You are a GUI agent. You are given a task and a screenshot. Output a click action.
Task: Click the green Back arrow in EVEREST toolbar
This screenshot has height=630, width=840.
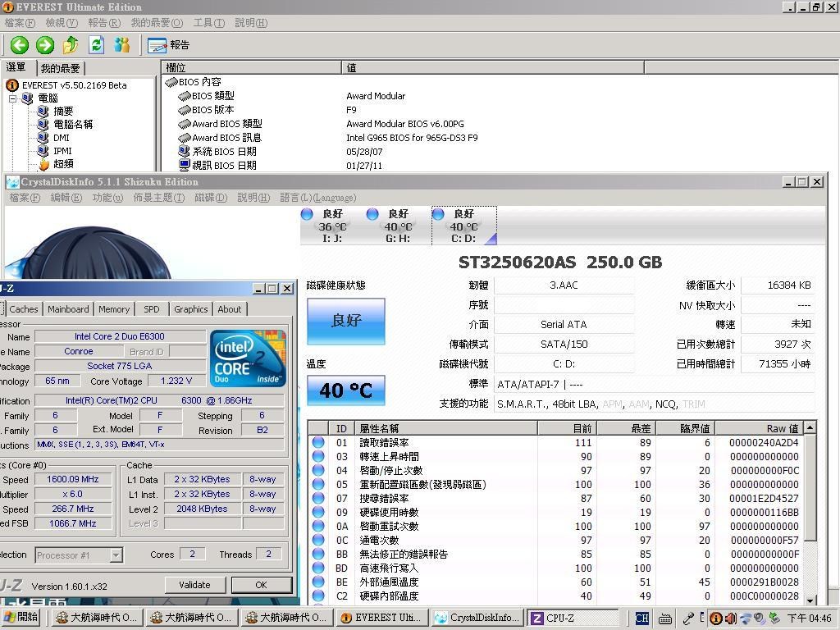[19, 45]
